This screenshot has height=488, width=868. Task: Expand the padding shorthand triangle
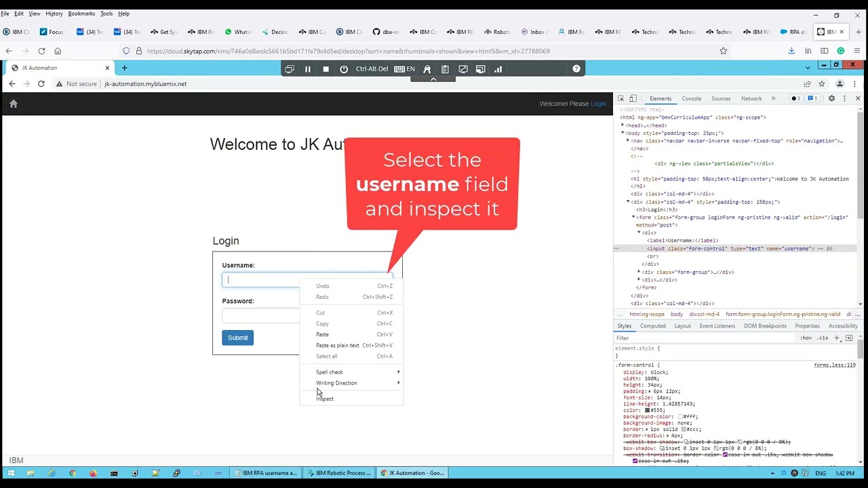pos(650,391)
